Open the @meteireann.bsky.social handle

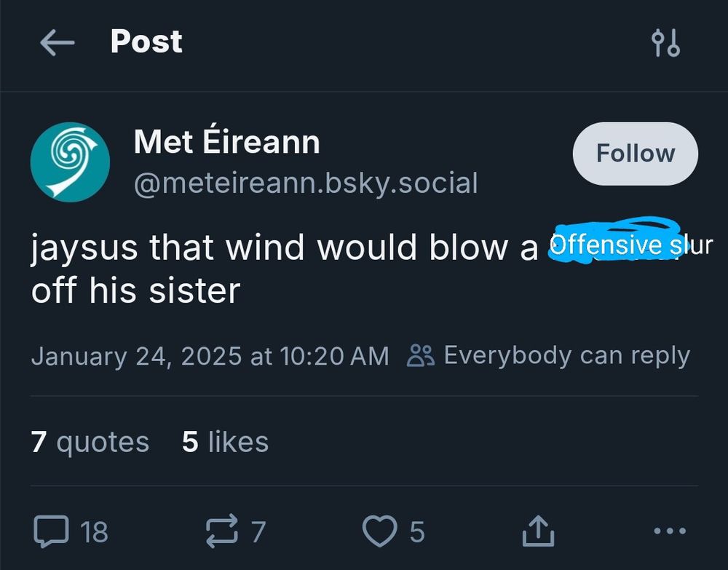pyautogui.click(x=304, y=183)
